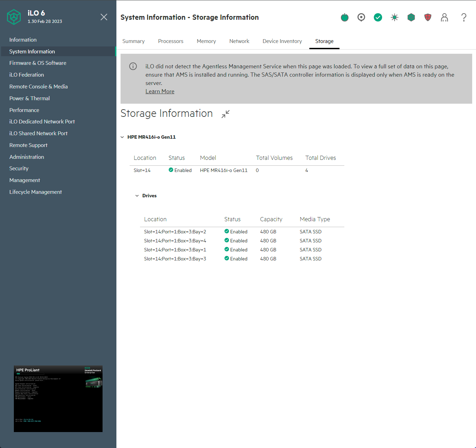Go to Remote Console & Media

38,87
